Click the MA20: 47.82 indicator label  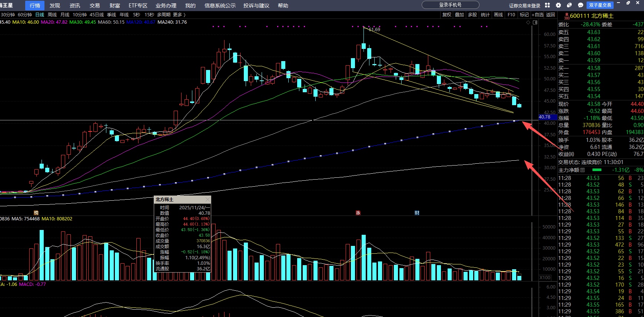point(54,22)
